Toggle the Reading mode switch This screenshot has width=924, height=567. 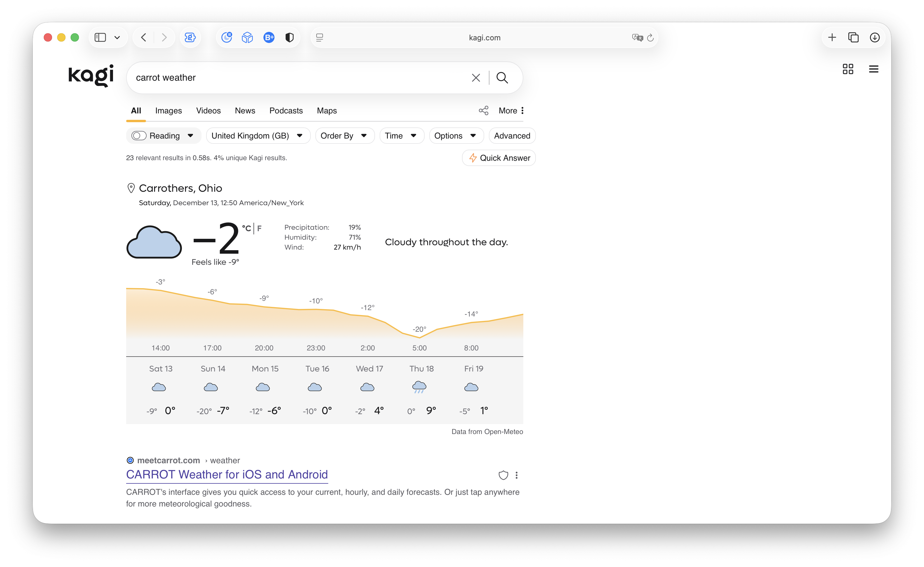coord(139,135)
